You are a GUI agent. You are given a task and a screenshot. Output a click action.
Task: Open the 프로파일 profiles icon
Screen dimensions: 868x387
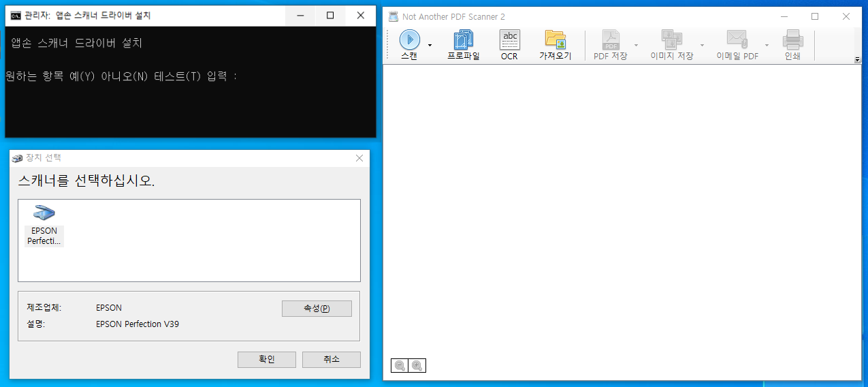point(464,45)
